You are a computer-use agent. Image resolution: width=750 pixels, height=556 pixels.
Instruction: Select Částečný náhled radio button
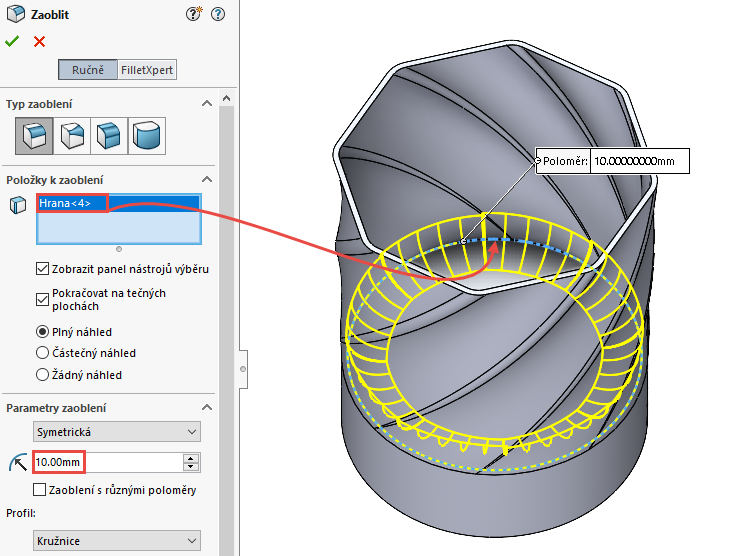42,353
